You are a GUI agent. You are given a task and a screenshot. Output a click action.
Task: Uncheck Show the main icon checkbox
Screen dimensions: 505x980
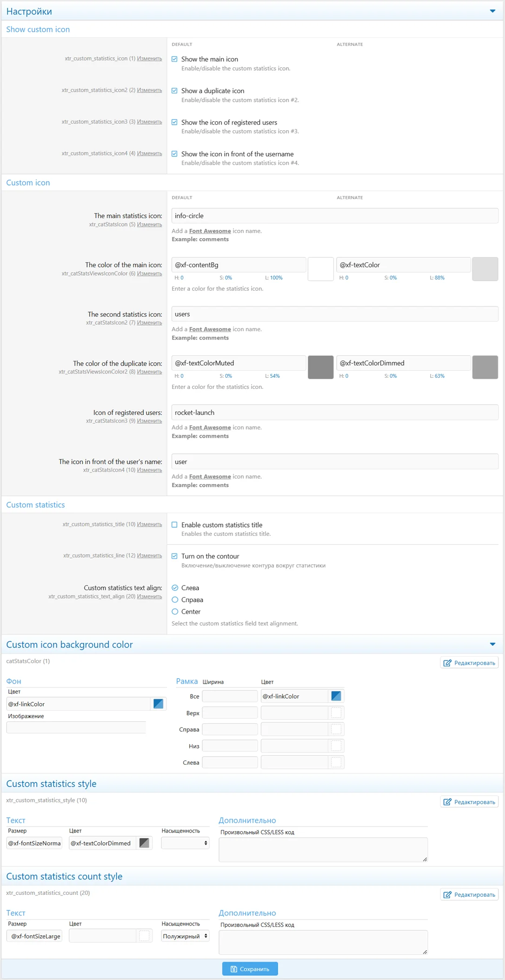175,59
